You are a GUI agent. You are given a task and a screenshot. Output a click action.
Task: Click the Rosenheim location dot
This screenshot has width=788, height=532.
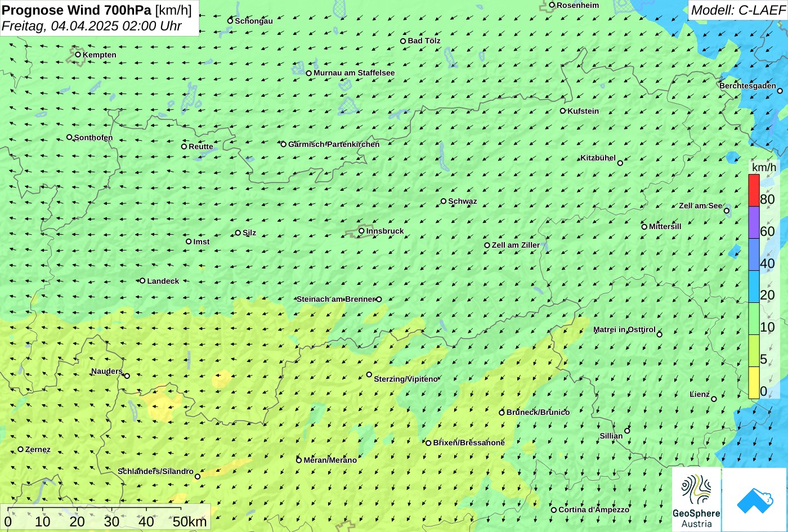tap(552, 5)
